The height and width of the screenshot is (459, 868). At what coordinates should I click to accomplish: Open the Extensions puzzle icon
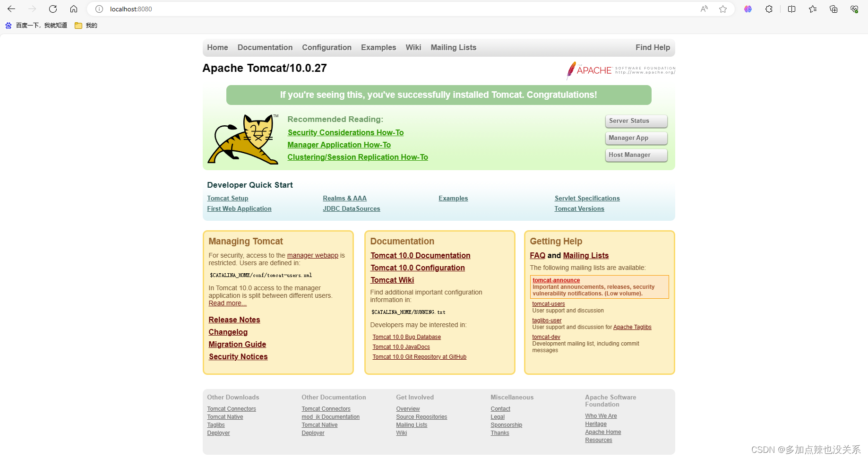point(769,9)
